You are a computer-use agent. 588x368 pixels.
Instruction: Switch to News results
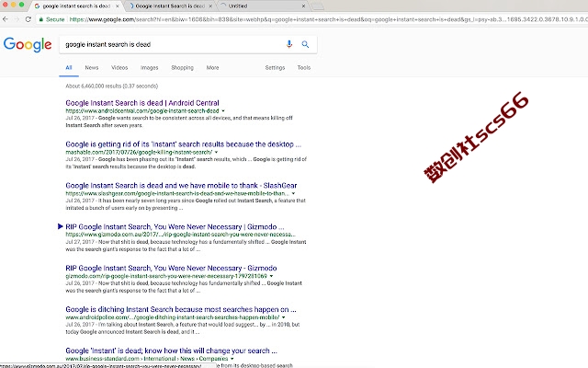point(92,67)
